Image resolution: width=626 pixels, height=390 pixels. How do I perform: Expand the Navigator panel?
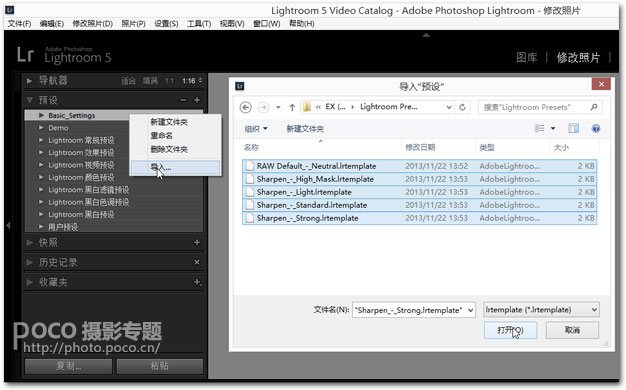coord(29,81)
